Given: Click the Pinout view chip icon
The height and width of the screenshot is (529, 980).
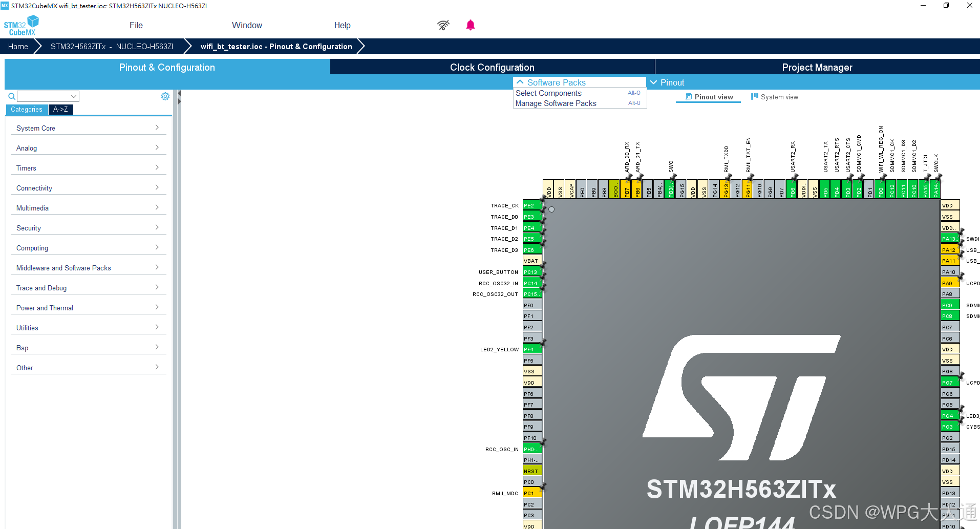Looking at the screenshot, I should (689, 97).
